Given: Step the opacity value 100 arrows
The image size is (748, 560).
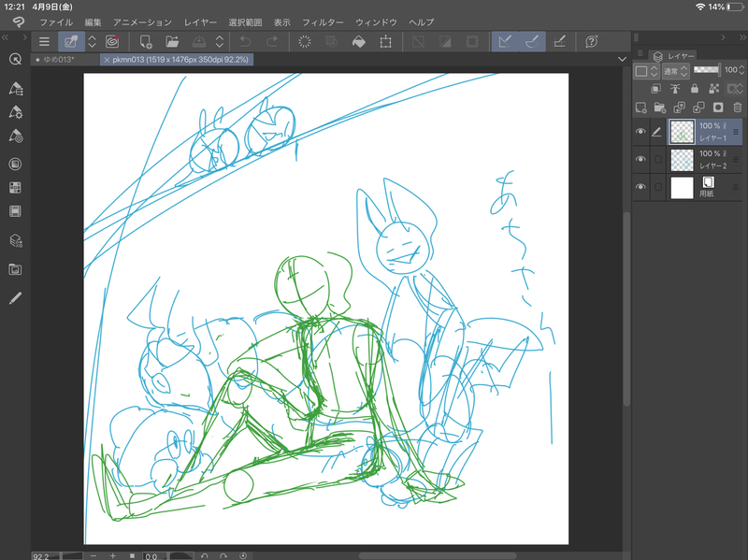Looking at the screenshot, I should [741, 70].
